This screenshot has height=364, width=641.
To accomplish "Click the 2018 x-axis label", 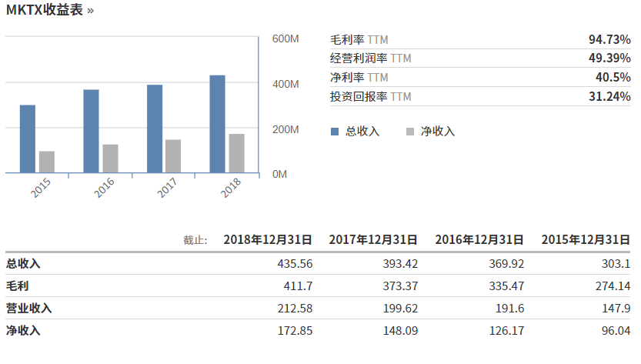I will click(231, 188).
